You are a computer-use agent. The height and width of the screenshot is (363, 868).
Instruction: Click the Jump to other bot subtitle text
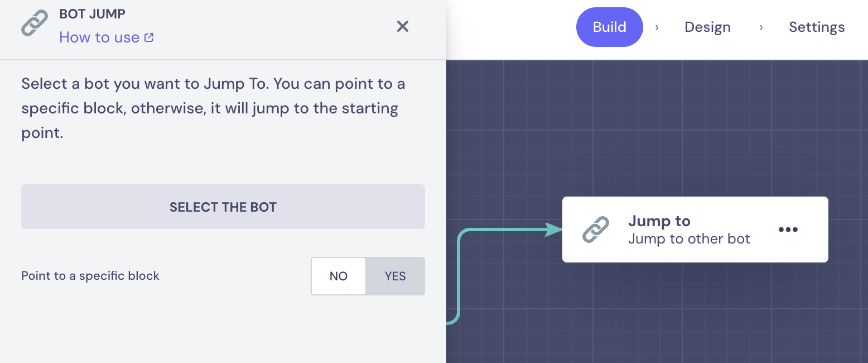[689, 239]
